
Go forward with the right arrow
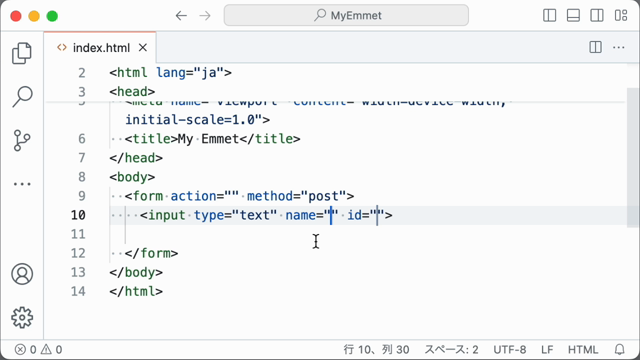pyautogui.click(x=205, y=16)
